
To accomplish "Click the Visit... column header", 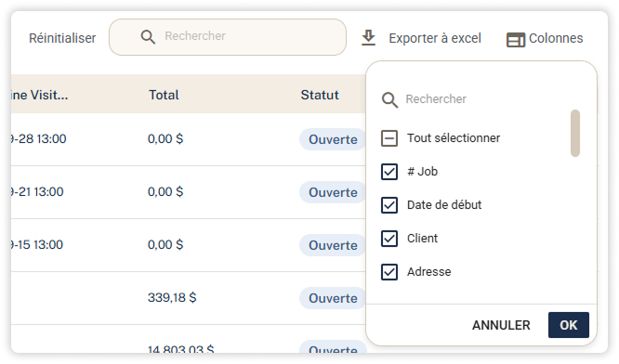I will (39, 95).
